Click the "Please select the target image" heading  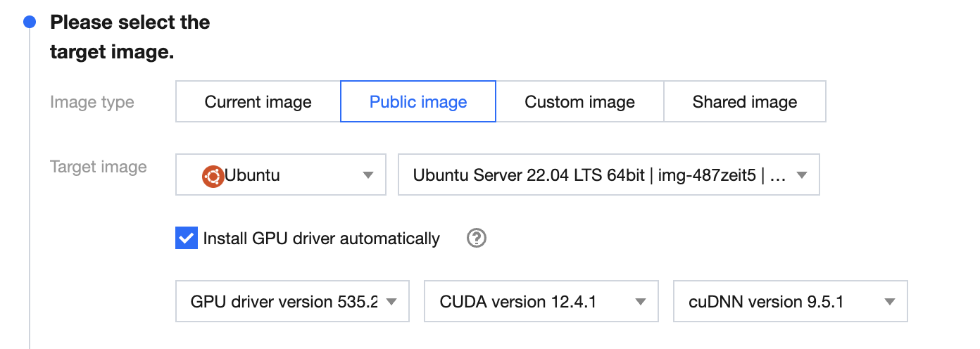(130, 37)
